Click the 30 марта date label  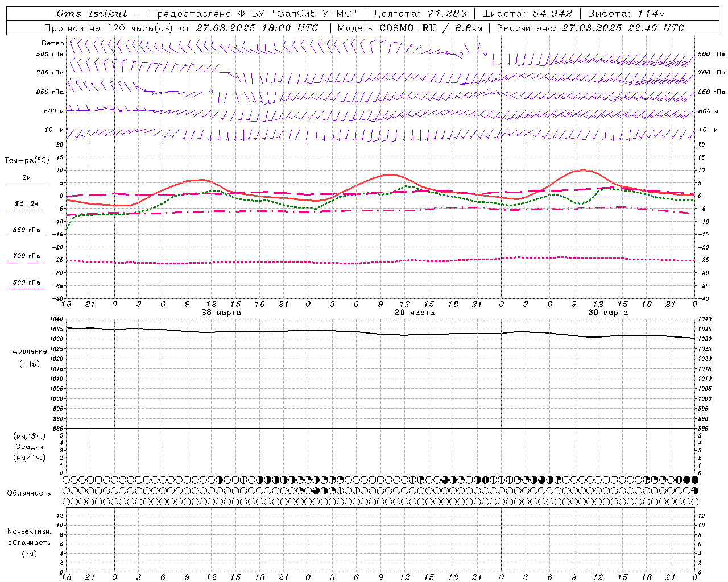coord(608,313)
